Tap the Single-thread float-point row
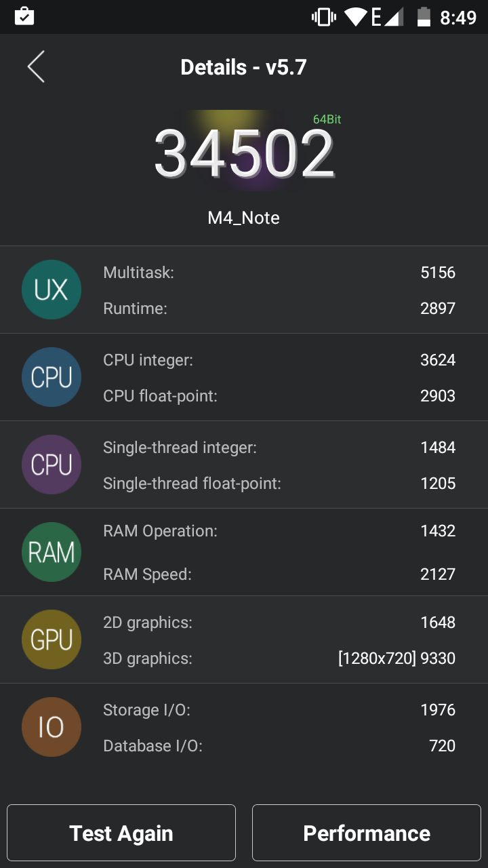The height and width of the screenshot is (868, 488). [278, 484]
